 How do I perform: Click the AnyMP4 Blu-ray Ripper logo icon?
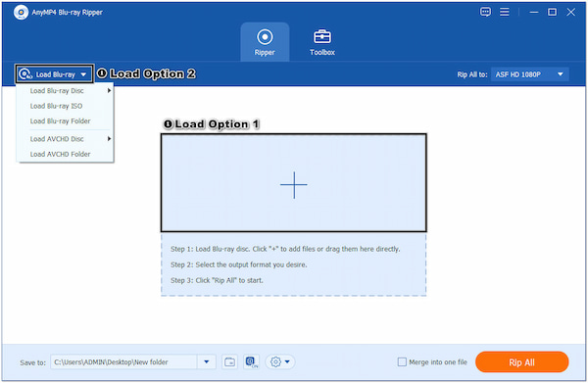click(21, 12)
